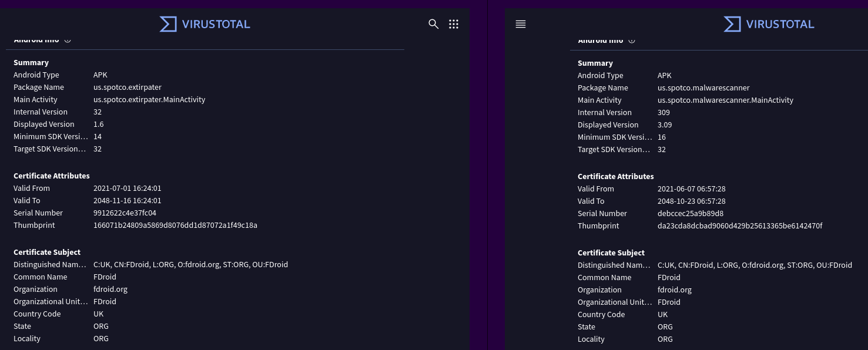Click Country Code value UK in left window
868x350 pixels.
pyautogui.click(x=99, y=314)
